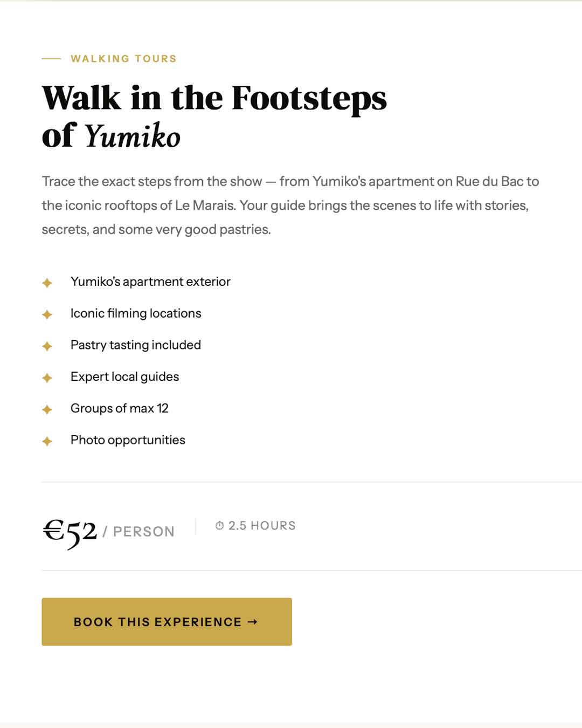
Task: Click the star bullet next to Photo opportunities
Action: (x=47, y=442)
